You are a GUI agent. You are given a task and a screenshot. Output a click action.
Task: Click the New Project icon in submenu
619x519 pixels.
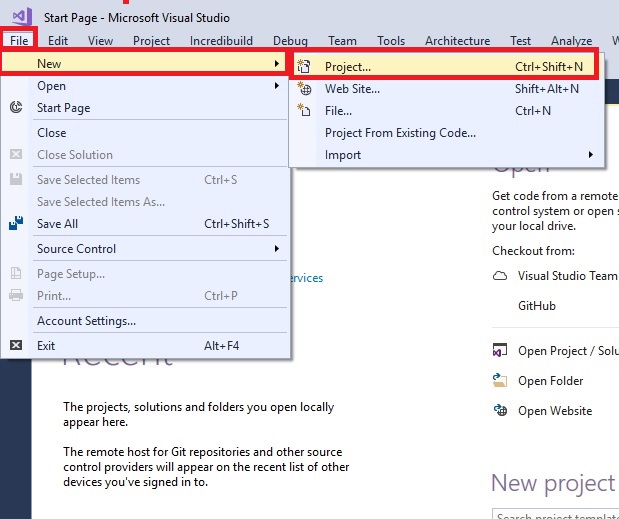[304, 66]
